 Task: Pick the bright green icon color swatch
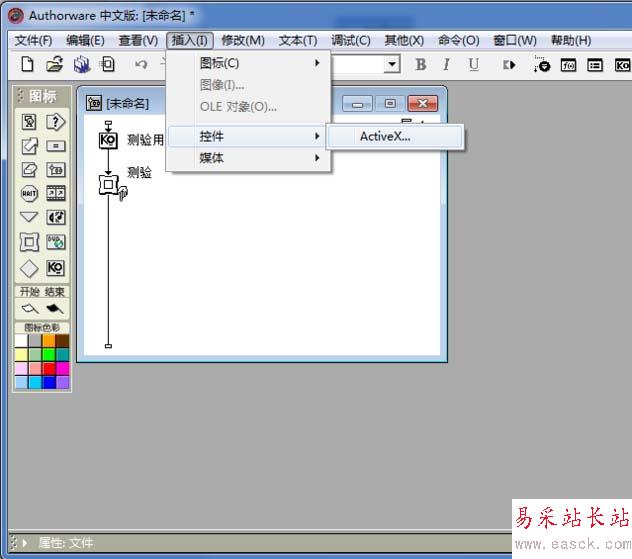pos(49,355)
